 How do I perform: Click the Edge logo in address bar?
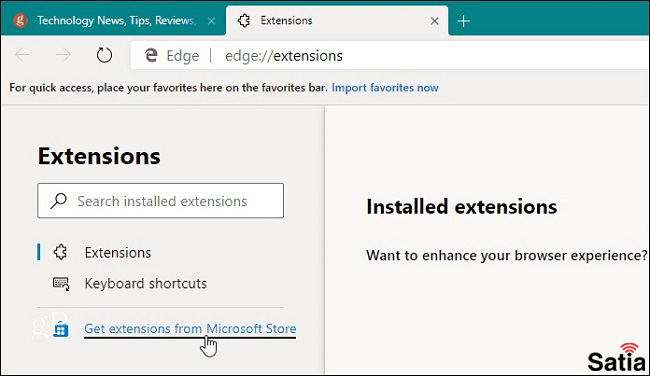(151, 55)
